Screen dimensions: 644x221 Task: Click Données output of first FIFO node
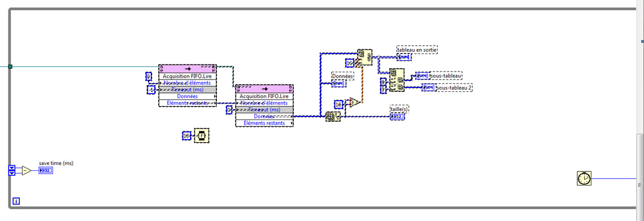(x=188, y=96)
